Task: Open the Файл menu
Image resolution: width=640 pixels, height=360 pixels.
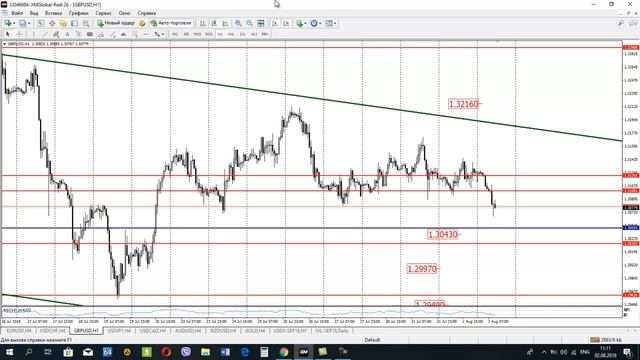Action: point(17,13)
